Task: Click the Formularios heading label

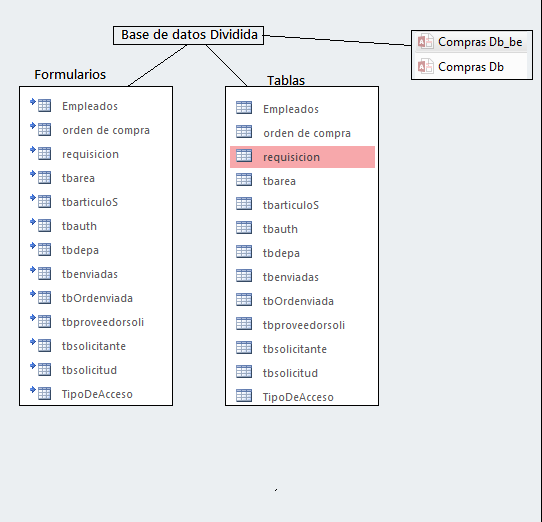Action: pyautogui.click(x=70, y=75)
